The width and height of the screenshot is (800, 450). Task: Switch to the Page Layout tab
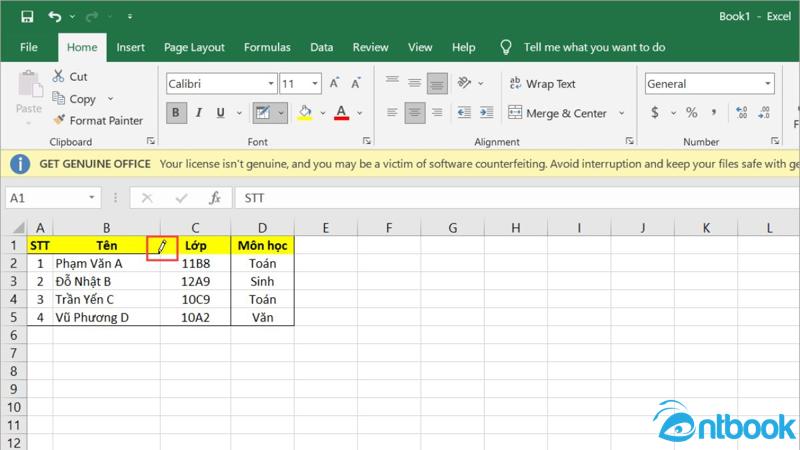[x=194, y=47]
